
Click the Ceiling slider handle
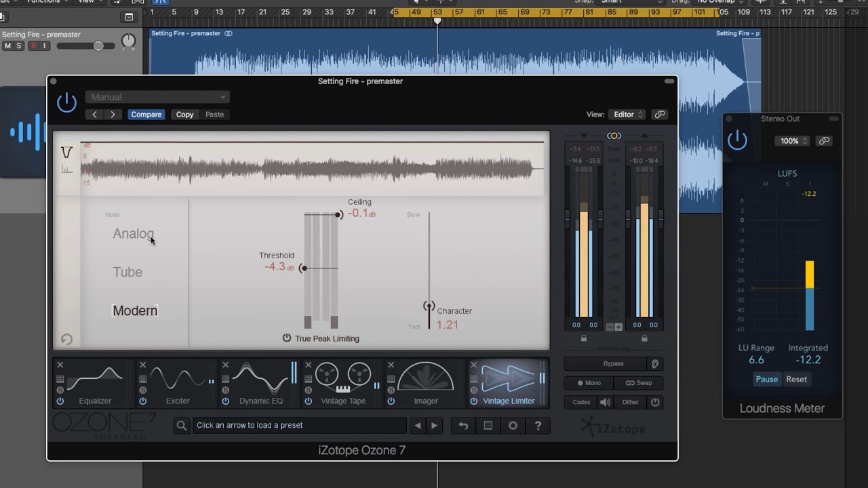pos(338,215)
